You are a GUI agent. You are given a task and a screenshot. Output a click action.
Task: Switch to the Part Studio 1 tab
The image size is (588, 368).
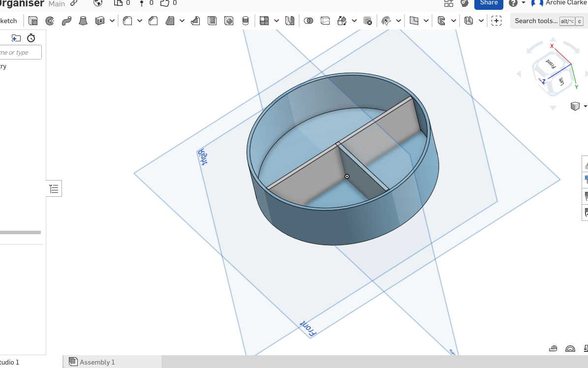[x=9, y=362]
